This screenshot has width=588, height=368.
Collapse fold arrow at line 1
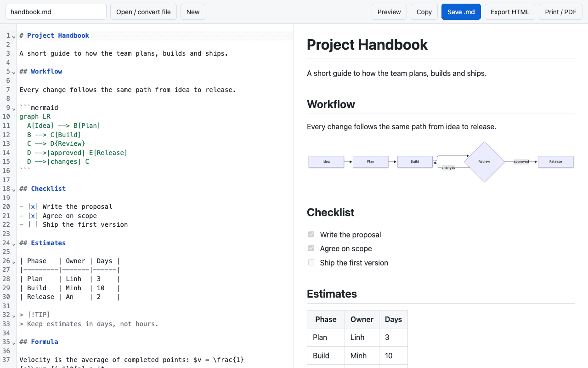(14, 36)
